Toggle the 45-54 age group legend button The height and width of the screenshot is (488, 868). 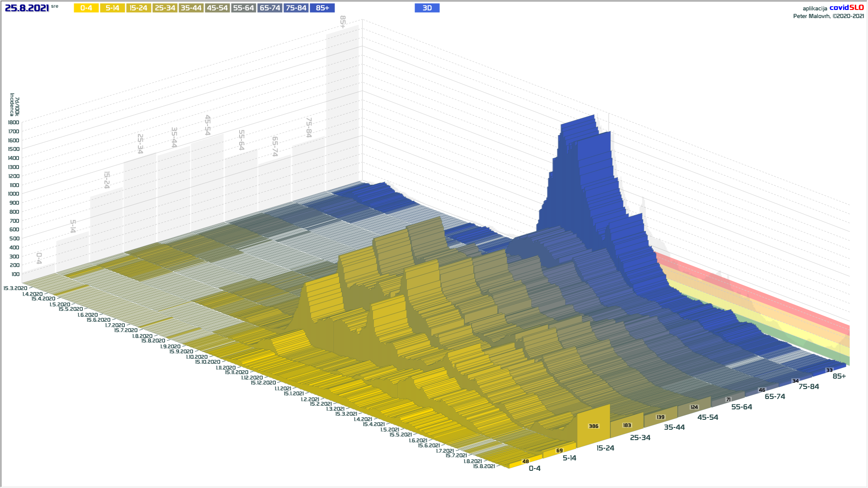tap(217, 8)
